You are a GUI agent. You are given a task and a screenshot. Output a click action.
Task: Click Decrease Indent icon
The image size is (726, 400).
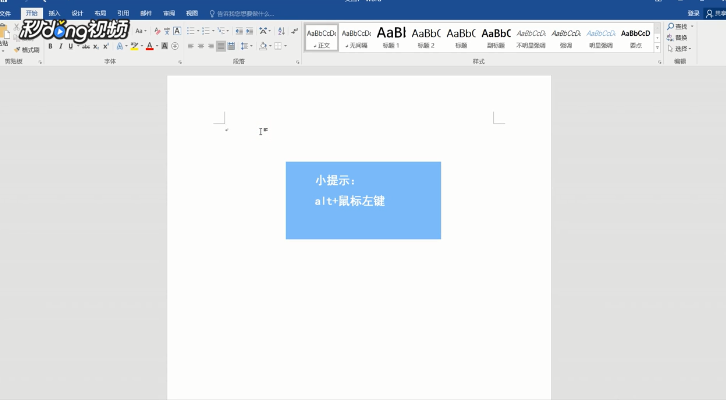tap(239, 31)
